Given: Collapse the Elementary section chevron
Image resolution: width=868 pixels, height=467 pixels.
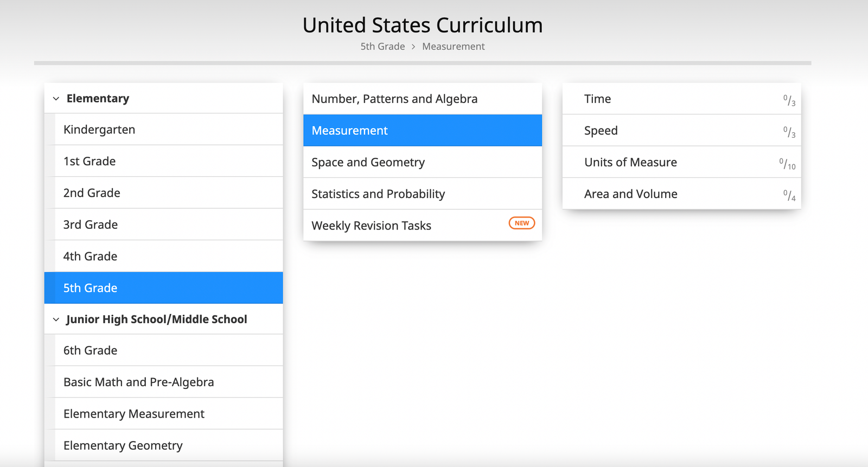Looking at the screenshot, I should click(x=56, y=99).
